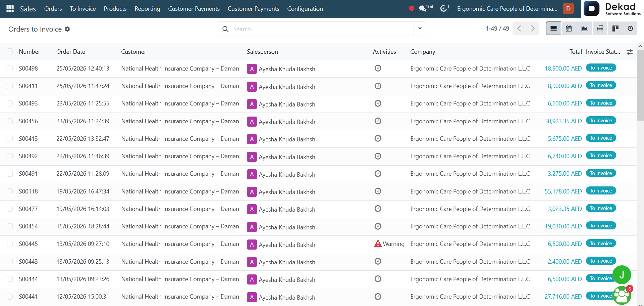Click the vertical scrollbar thumb
This screenshot has height=306, width=644.
coord(640,85)
